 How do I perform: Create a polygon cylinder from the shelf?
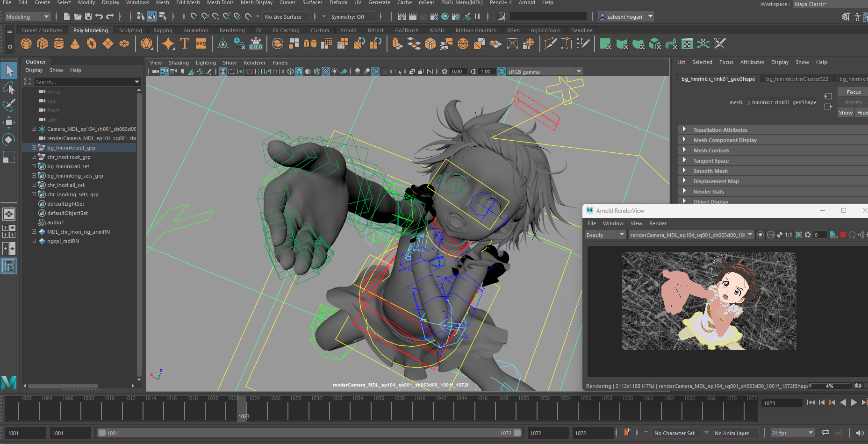pyautogui.click(x=59, y=44)
